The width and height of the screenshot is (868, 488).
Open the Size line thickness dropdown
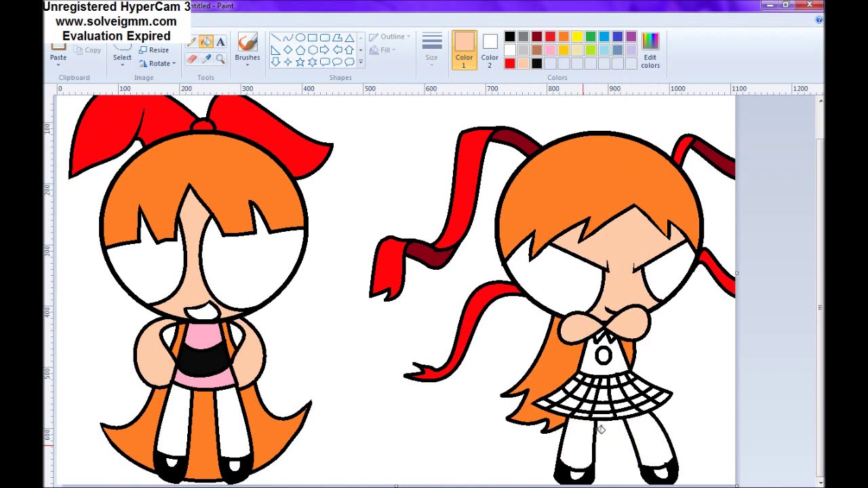[x=431, y=49]
